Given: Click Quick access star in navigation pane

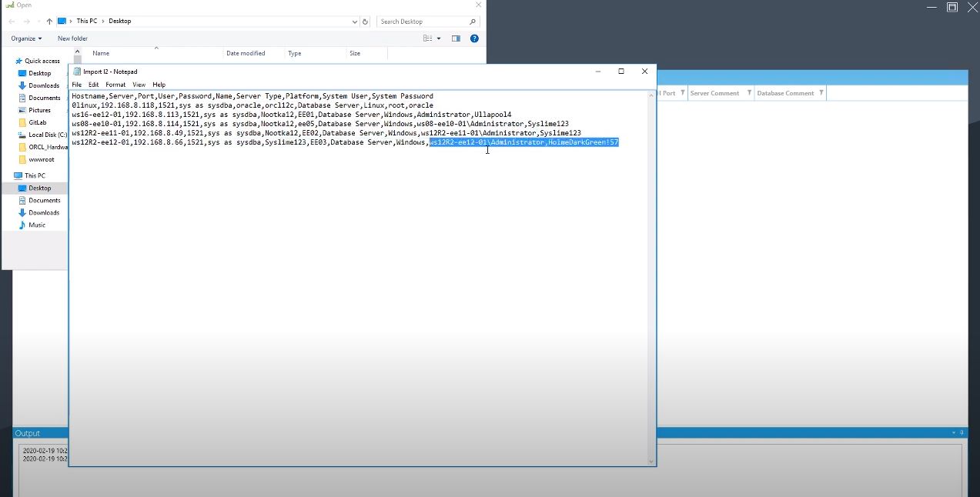Looking at the screenshot, I should 18,61.
